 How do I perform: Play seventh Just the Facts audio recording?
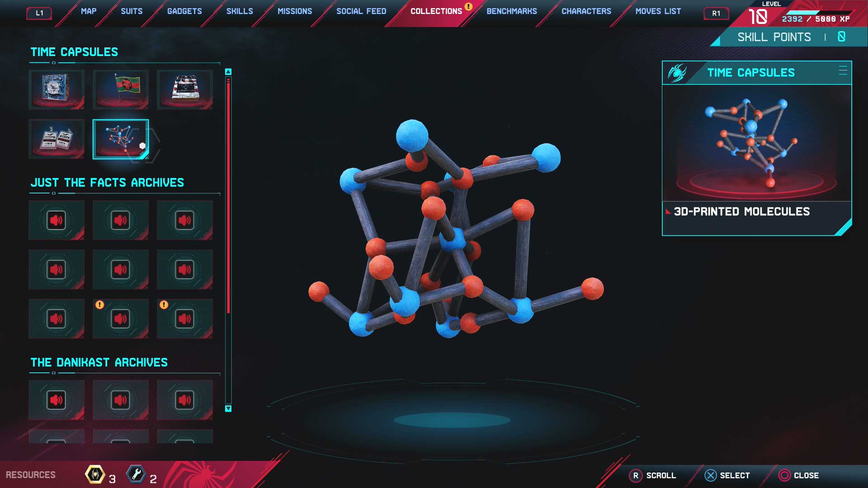[x=57, y=319]
